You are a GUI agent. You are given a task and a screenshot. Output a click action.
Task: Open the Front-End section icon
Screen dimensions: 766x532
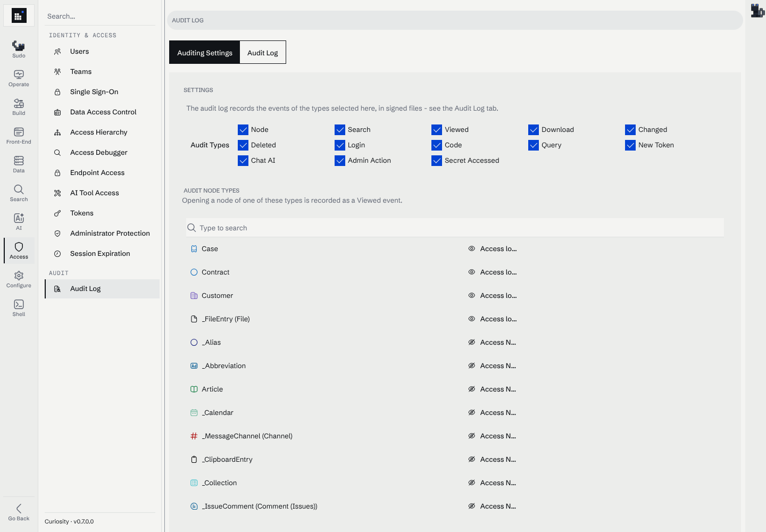click(x=19, y=132)
